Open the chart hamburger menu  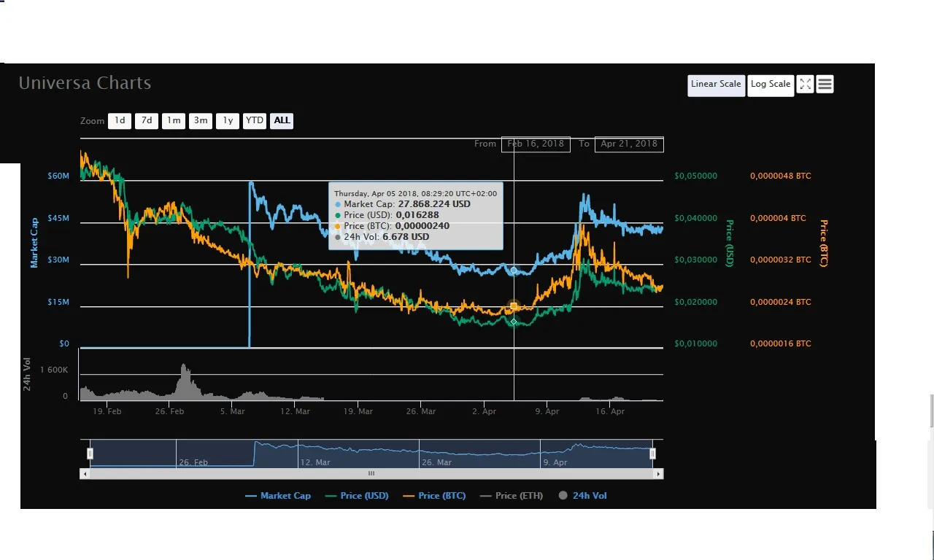pyautogui.click(x=825, y=85)
